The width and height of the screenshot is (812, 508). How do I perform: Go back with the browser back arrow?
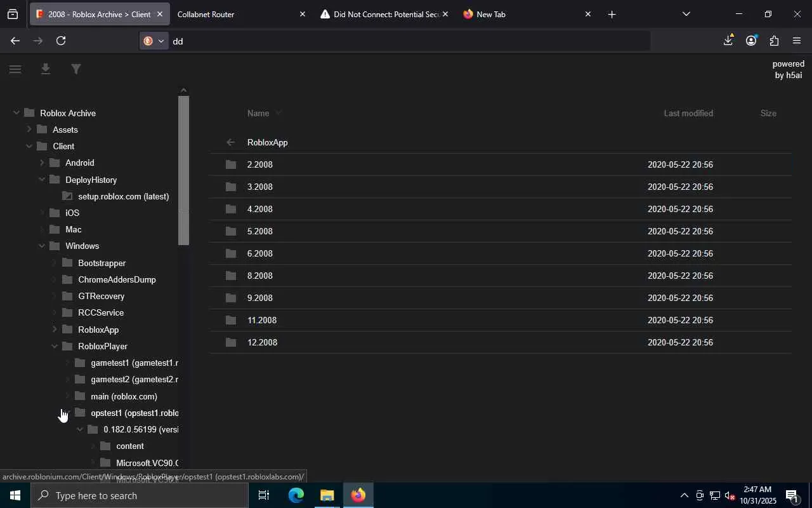[15, 41]
